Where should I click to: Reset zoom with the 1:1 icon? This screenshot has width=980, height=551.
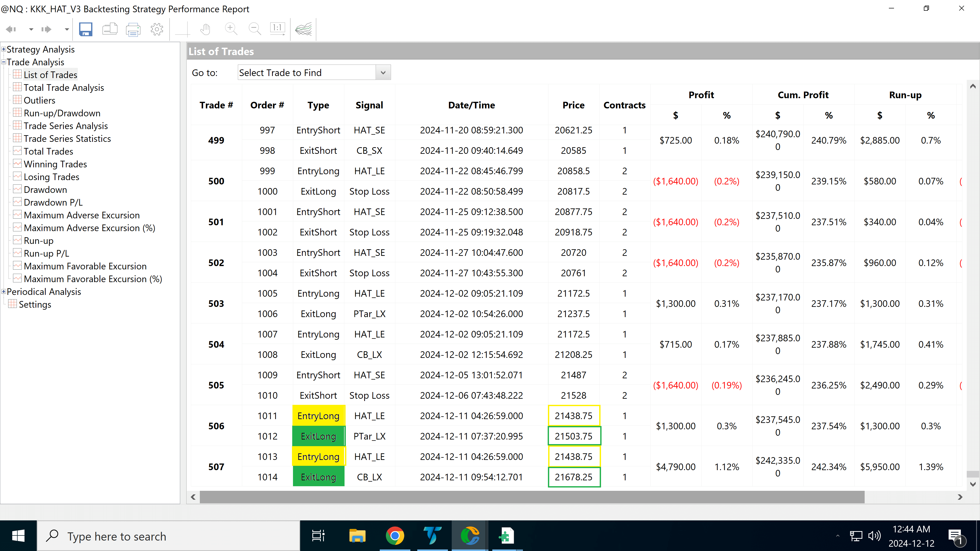[x=277, y=29]
